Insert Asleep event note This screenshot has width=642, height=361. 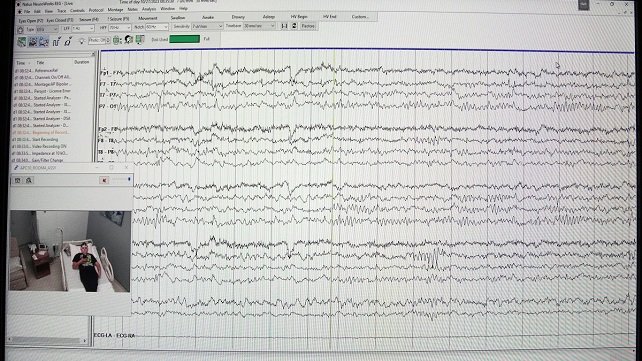tap(269, 17)
